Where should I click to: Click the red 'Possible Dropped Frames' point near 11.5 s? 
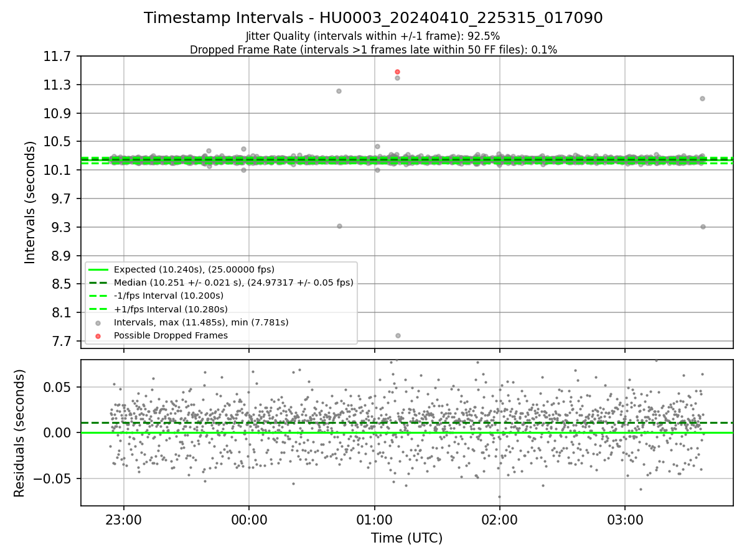[x=397, y=72]
